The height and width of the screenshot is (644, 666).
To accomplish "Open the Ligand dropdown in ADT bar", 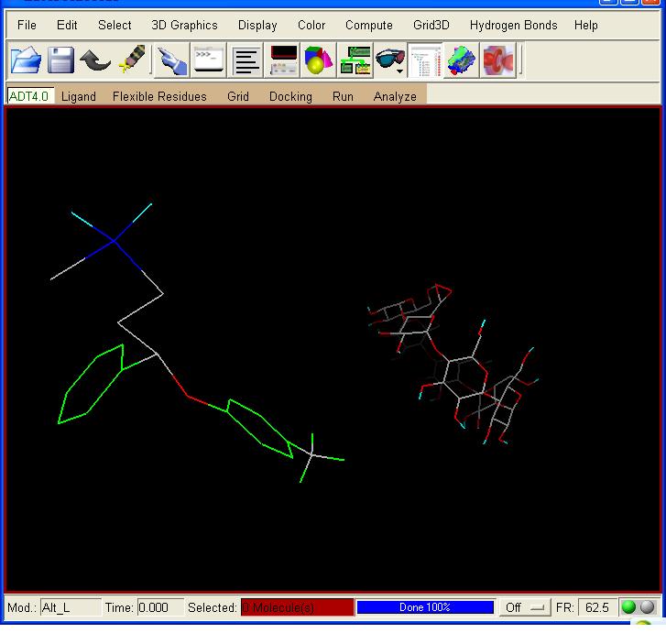I will point(79,96).
